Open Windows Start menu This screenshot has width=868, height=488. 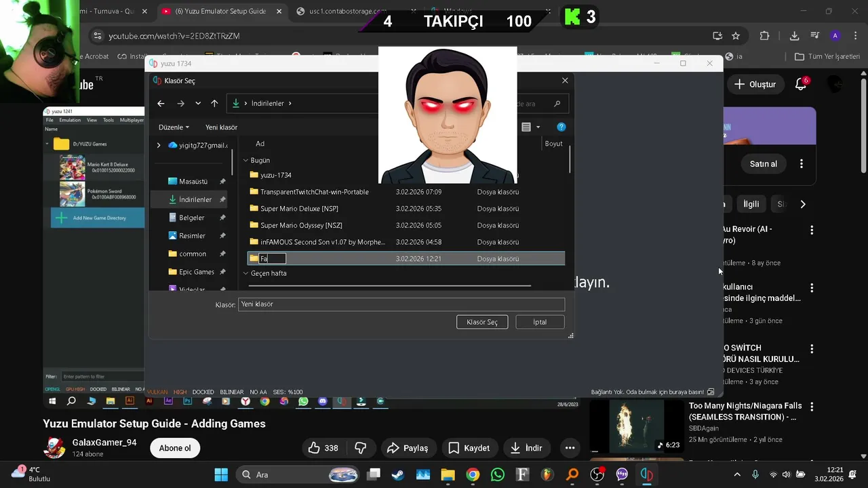click(221, 474)
